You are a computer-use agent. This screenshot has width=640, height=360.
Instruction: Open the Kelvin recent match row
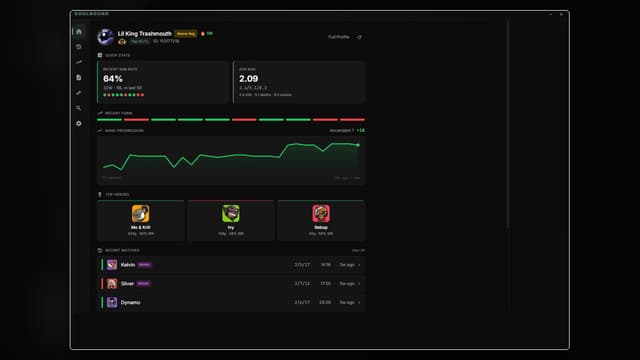(231, 265)
